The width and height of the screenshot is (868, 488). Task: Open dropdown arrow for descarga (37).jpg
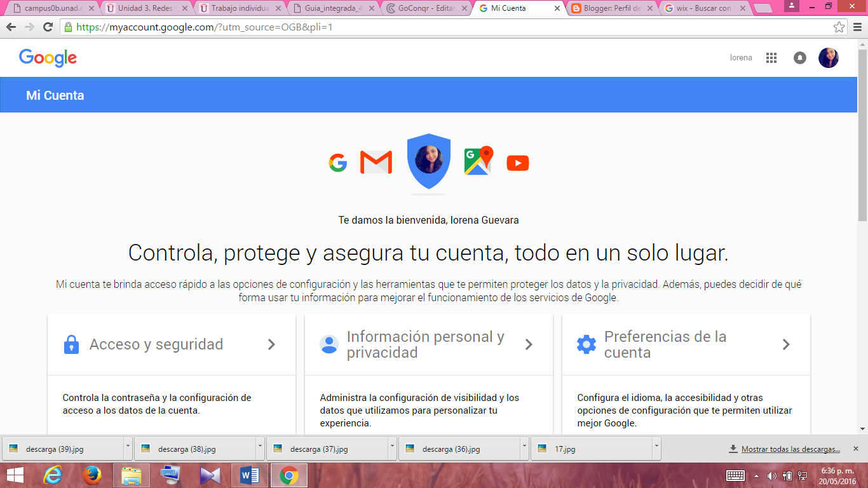point(392,449)
